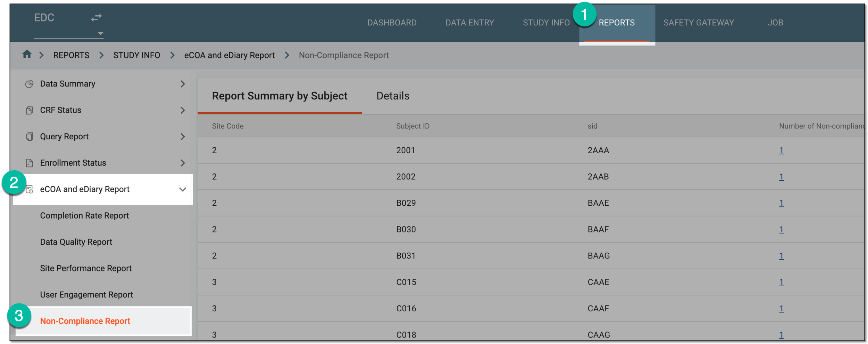Screen dimensions: 868x344
Task: Collapse the eCOA and eDiary Report chevron
Action: point(183,189)
